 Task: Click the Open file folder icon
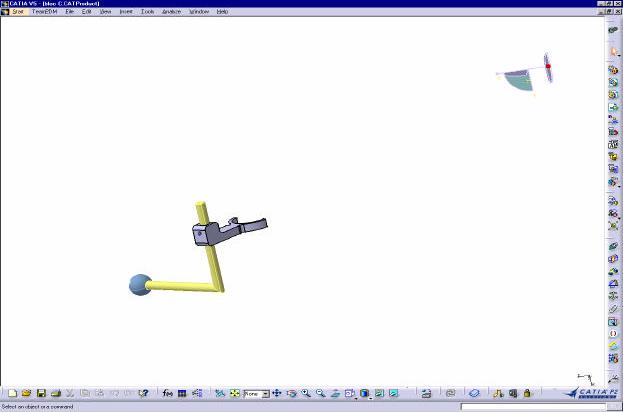click(26, 394)
